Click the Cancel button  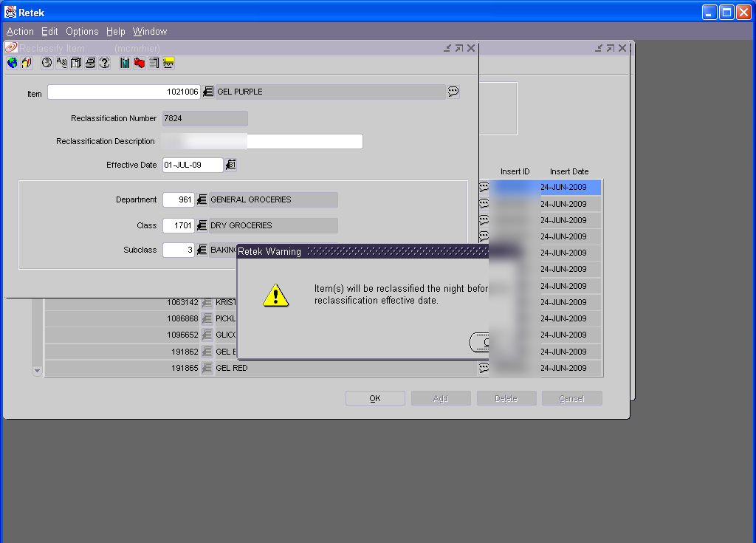[572, 399]
